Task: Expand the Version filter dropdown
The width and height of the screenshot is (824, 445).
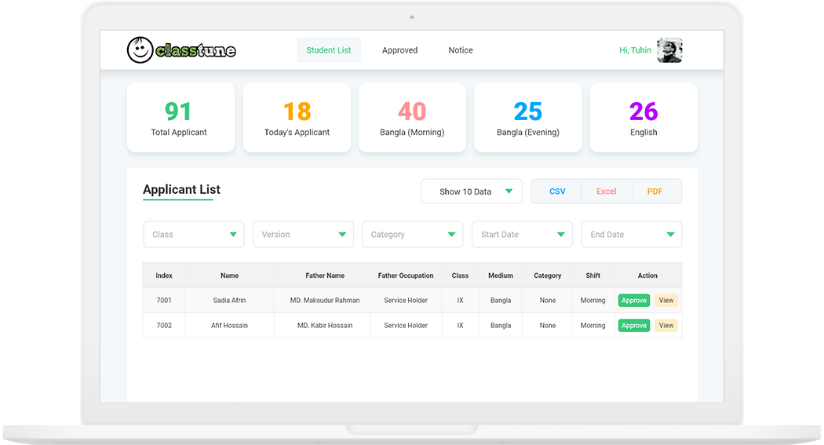Action: point(303,234)
